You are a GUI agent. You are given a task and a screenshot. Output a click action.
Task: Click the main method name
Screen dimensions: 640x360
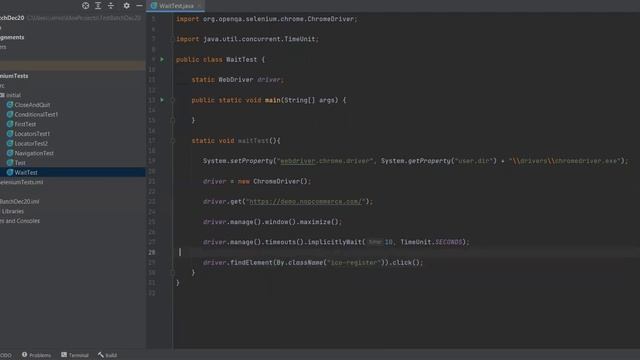click(273, 100)
